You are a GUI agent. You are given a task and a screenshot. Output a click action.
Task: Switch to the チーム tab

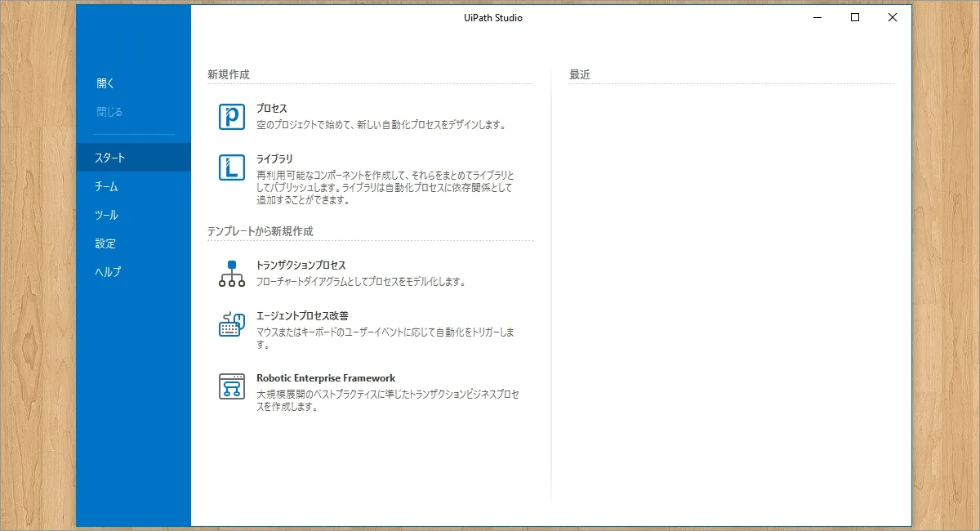click(x=133, y=186)
